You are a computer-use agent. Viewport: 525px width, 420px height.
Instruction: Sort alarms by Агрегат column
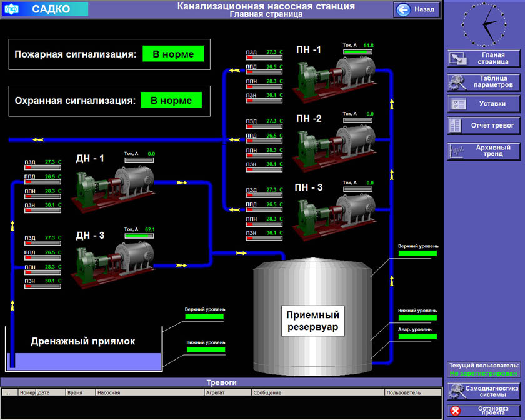(x=227, y=392)
